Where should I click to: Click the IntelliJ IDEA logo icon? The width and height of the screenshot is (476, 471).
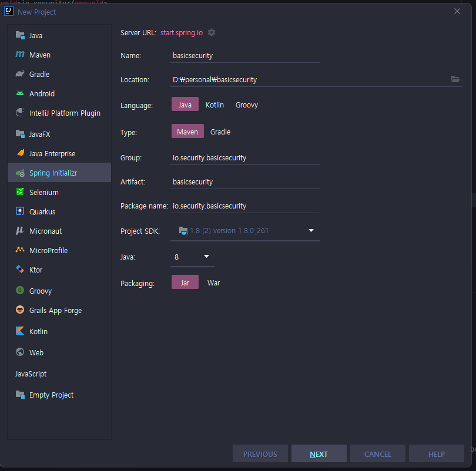pyautogui.click(x=8, y=12)
